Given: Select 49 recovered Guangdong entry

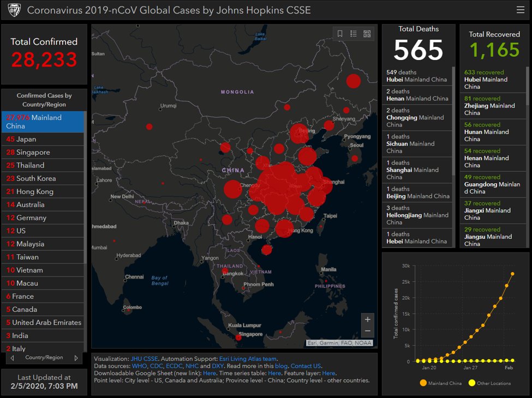Looking at the screenshot, I should (493, 184).
